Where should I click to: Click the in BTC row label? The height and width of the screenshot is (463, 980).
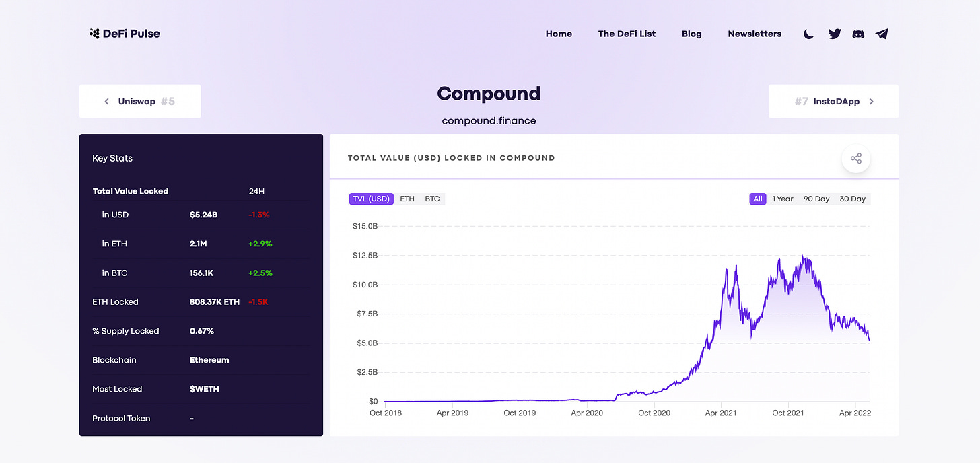click(x=114, y=273)
